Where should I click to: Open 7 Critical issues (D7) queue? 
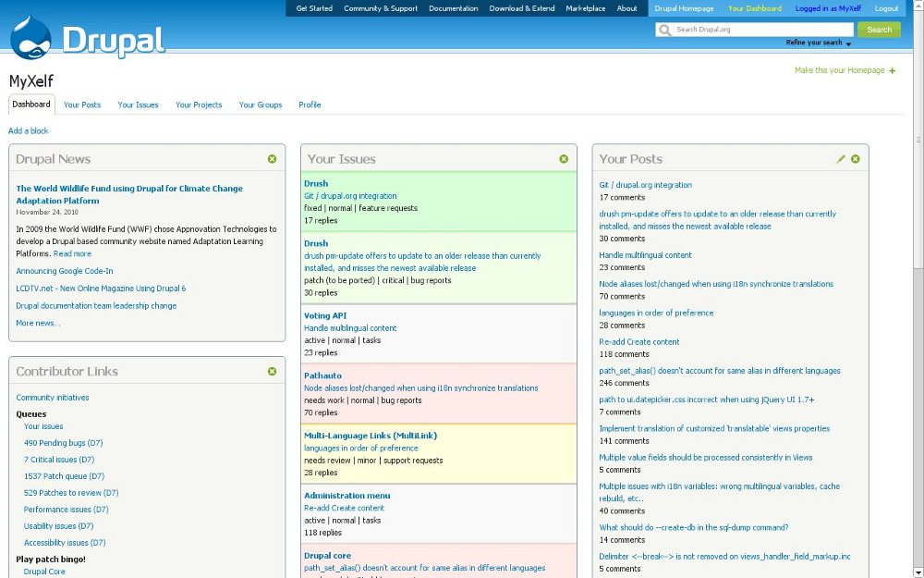point(59,460)
